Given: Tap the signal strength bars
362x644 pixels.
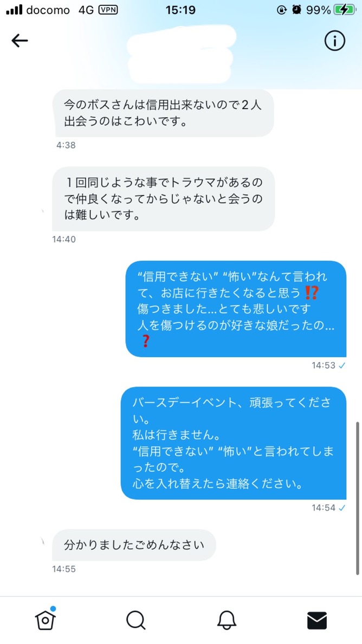Looking at the screenshot, I should [x=15, y=10].
